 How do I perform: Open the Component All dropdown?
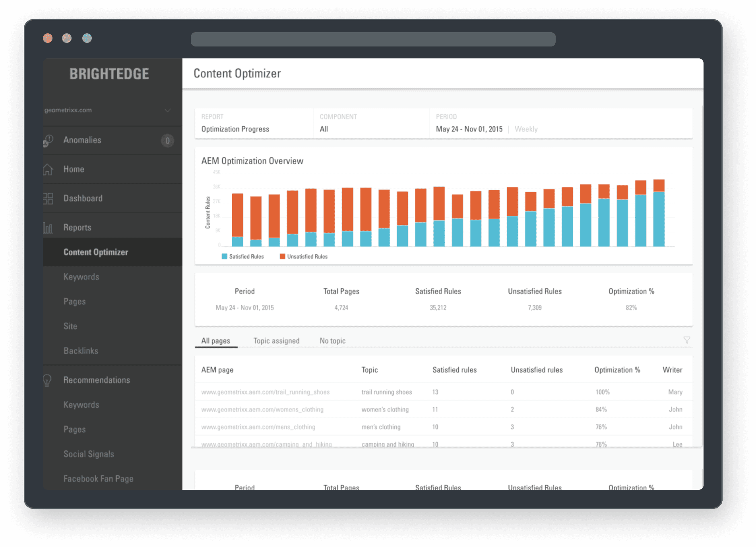click(x=324, y=129)
